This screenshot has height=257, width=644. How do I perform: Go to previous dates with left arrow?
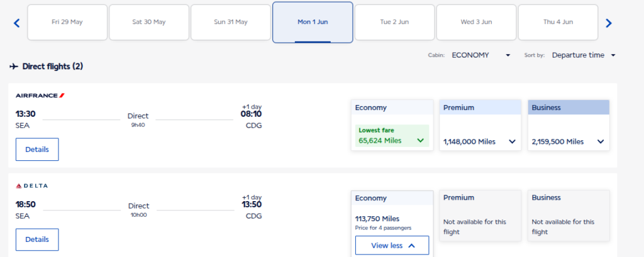click(17, 23)
